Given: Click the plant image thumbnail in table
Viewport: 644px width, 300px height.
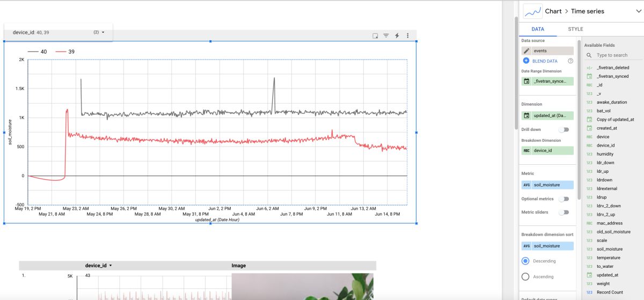Looking at the screenshot, I should click(302, 287).
